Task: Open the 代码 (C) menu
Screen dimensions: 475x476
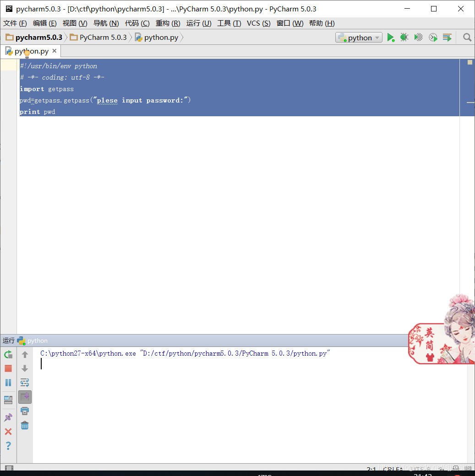Action: pyautogui.click(x=137, y=23)
